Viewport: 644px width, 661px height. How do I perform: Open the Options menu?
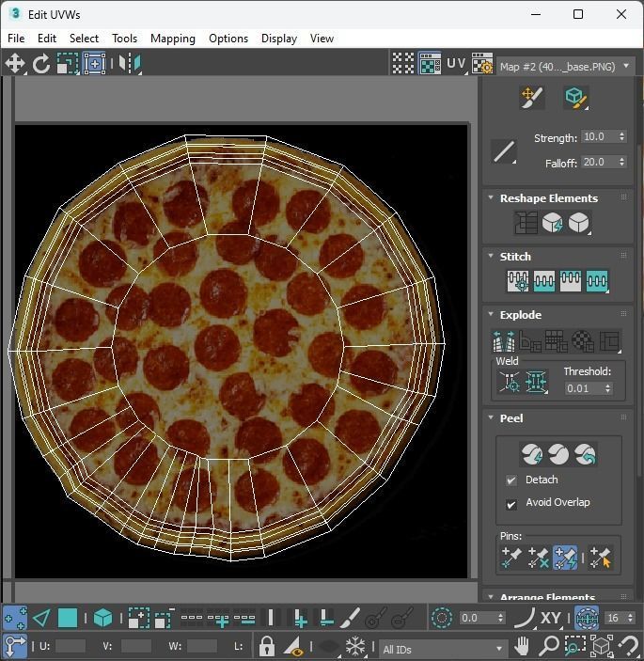tap(228, 39)
